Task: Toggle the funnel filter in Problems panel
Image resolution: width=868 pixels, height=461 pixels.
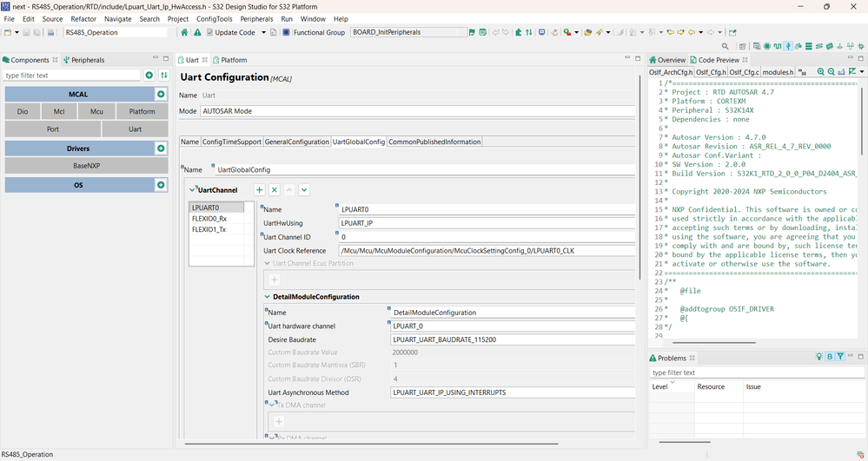Action: tap(840, 357)
